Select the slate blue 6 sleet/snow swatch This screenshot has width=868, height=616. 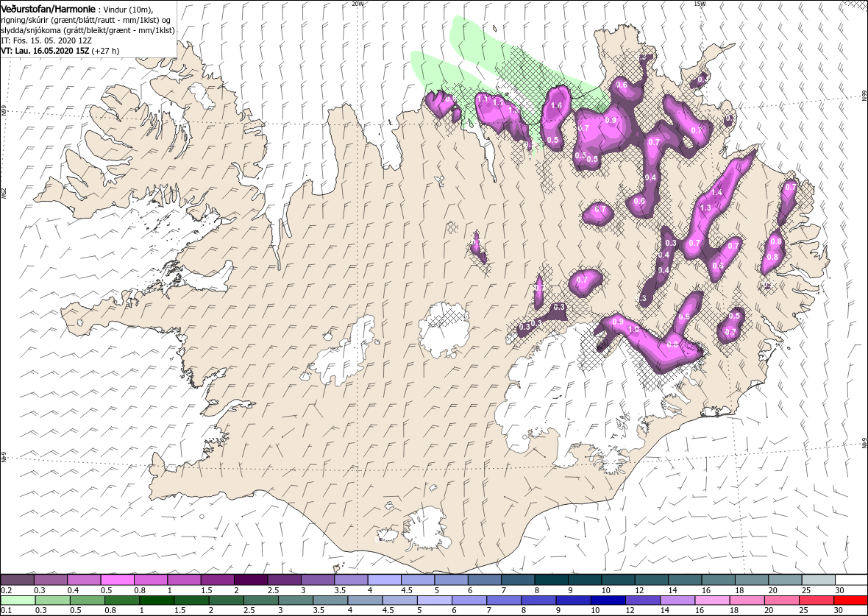click(x=484, y=579)
